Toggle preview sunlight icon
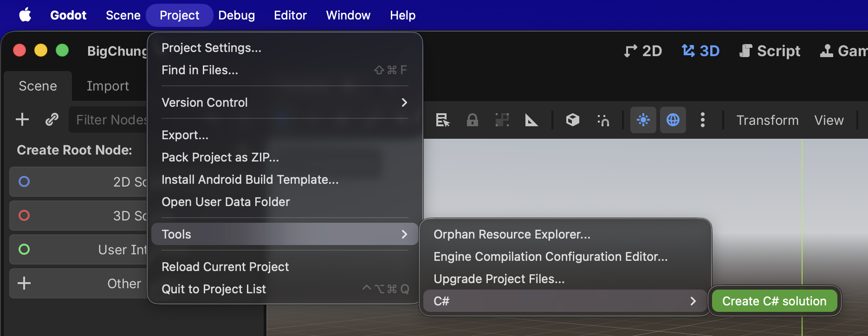The width and height of the screenshot is (868, 336). pyautogui.click(x=643, y=120)
